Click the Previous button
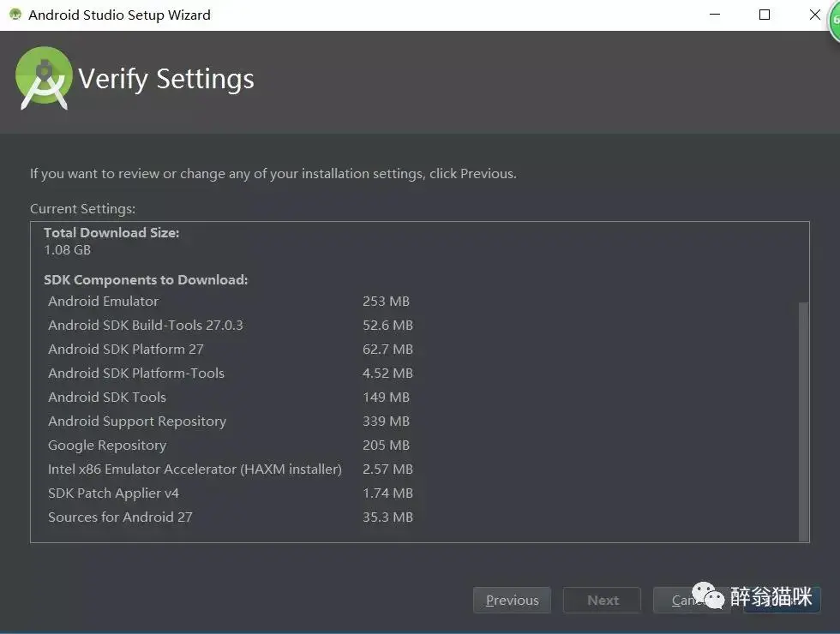Image resolution: width=840 pixels, height=634 pixels. click(x=512, y=600)
